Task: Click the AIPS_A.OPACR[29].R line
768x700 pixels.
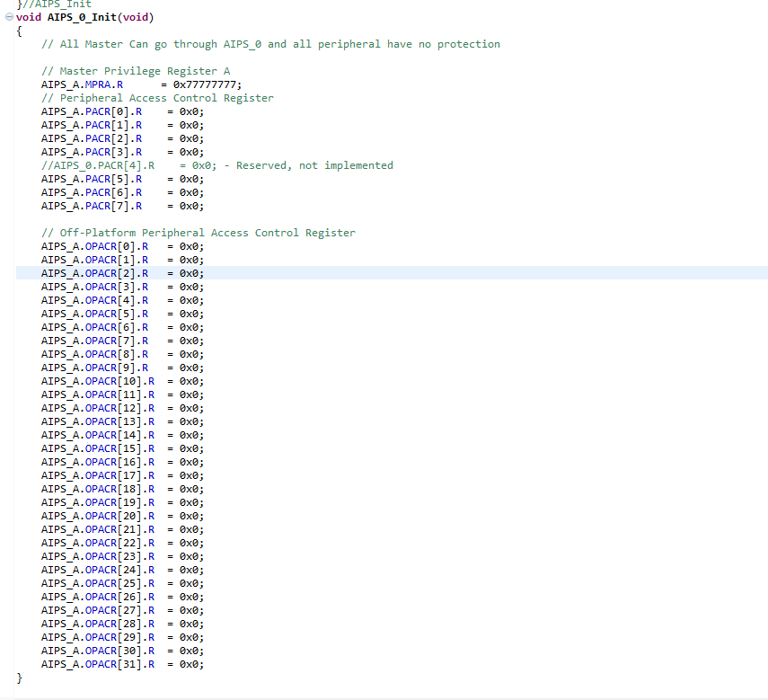Action: 122,637
